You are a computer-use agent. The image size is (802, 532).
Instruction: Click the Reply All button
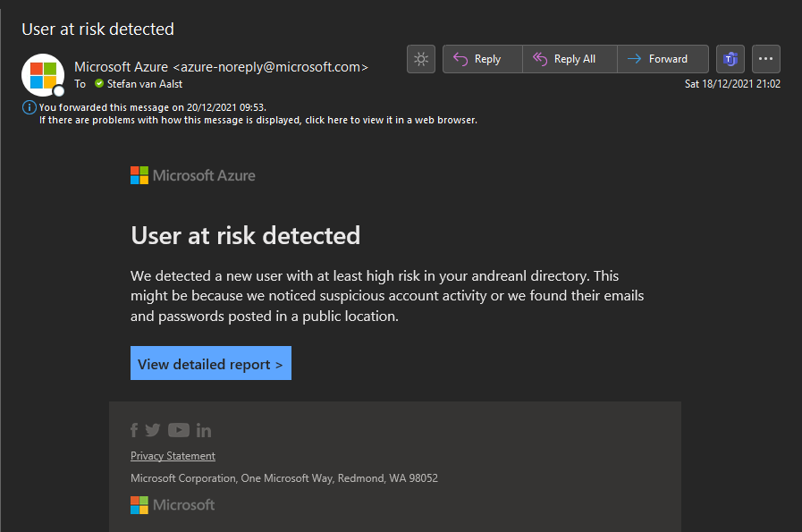coord(570,59)
